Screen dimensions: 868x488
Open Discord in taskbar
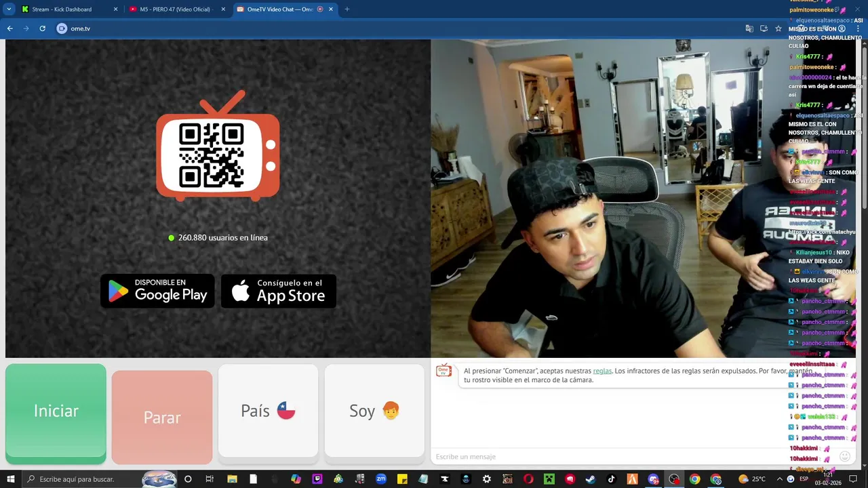[653, 479]
